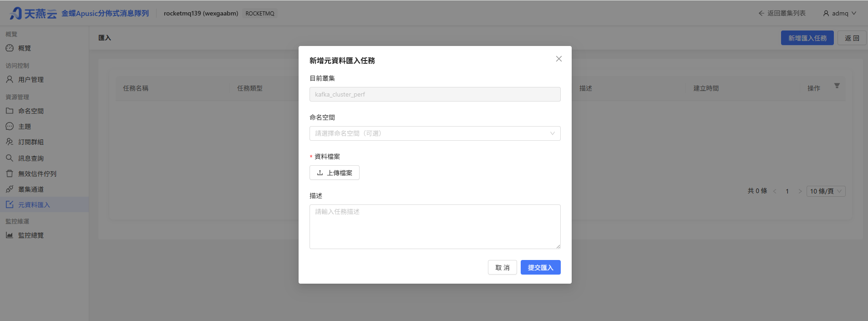Viewport: 868px width, 321px height.
Task: Open 用户管理 in the sidebar
Action: click(44, 80)
